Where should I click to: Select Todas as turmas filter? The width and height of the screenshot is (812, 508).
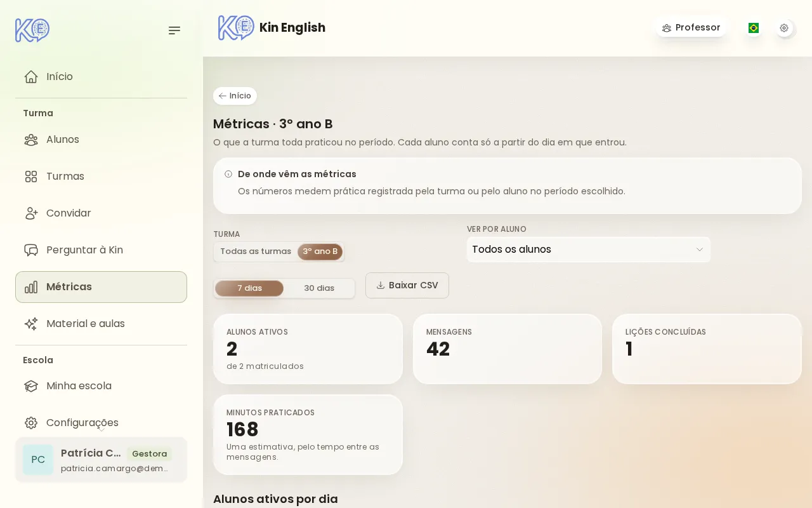(256, 251)
